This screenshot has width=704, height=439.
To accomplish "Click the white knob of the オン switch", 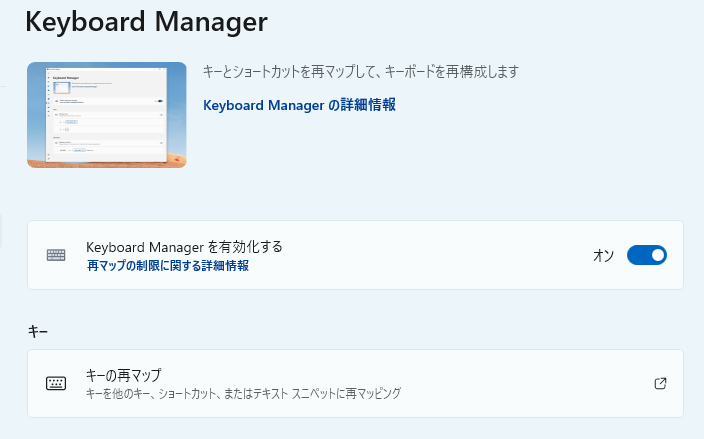I will pos(656,255).
